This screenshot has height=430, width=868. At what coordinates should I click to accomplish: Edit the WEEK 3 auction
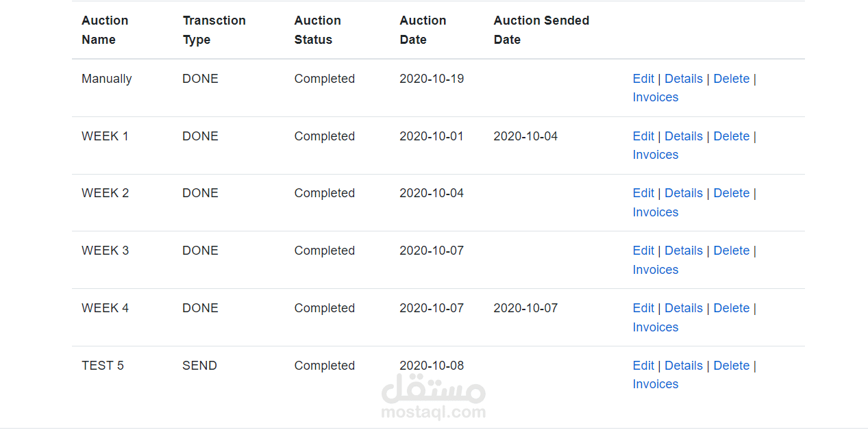click(643, 251)
